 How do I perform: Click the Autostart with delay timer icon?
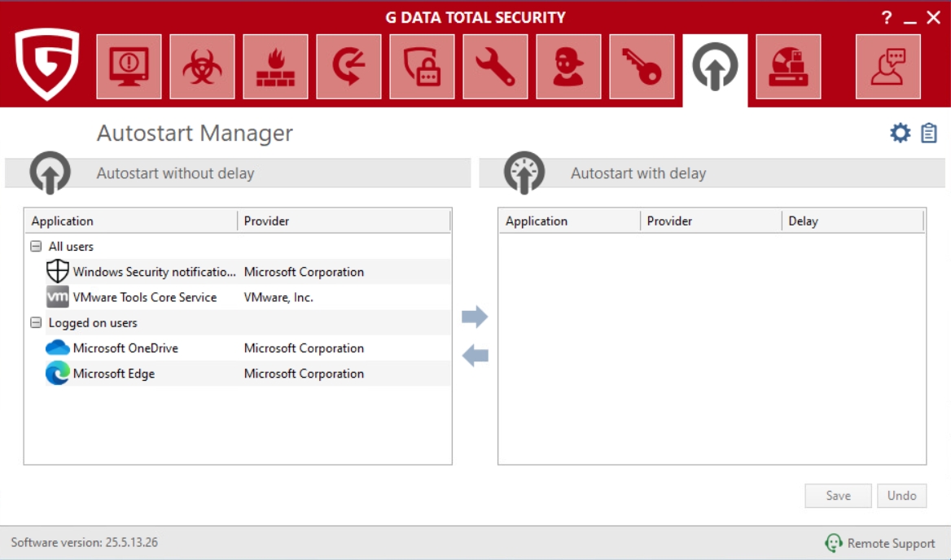tap(524, 173)
